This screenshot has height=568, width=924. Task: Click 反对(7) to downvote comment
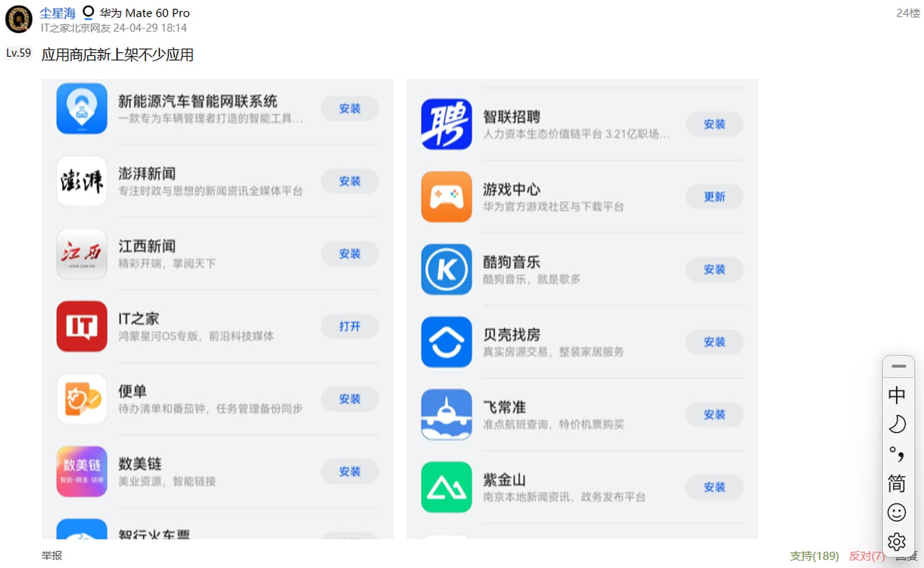(867, 556)
